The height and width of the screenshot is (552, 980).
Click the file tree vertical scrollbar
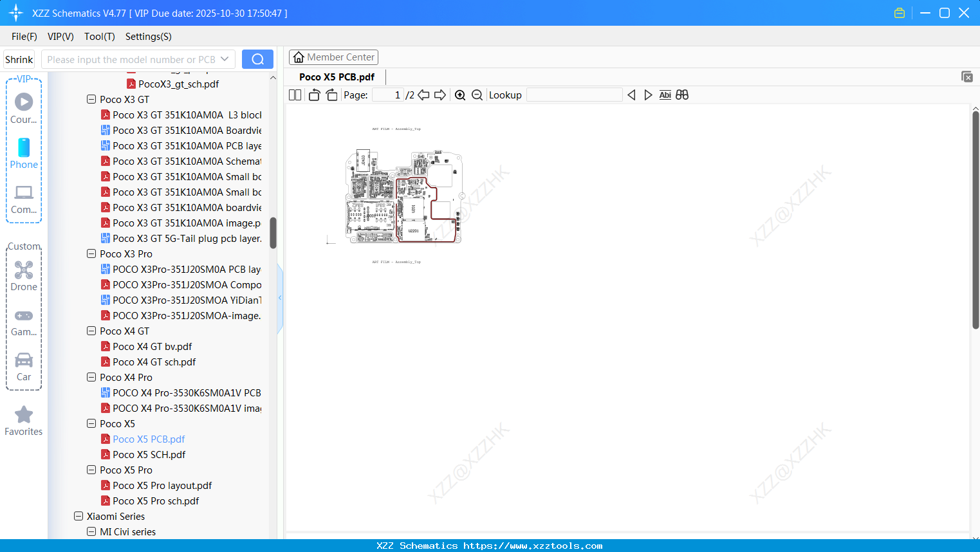click(273, 233)
